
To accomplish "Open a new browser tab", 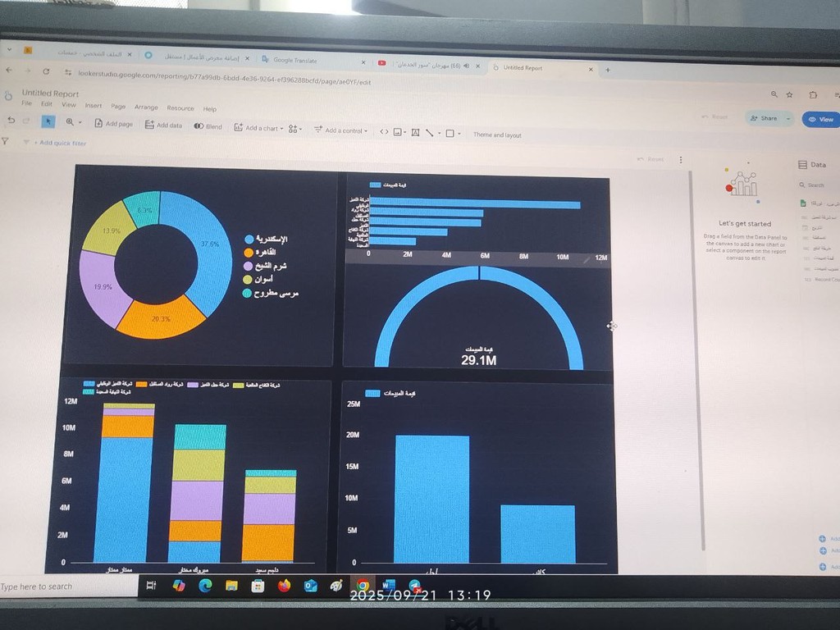I will coord(608,70).
